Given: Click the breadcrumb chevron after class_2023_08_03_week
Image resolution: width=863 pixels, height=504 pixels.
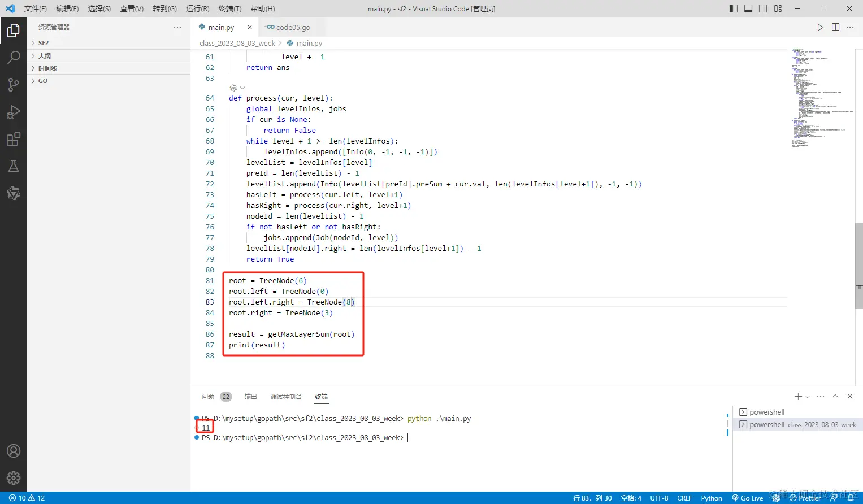Looking at the screenshot, I should click(280, 43).
